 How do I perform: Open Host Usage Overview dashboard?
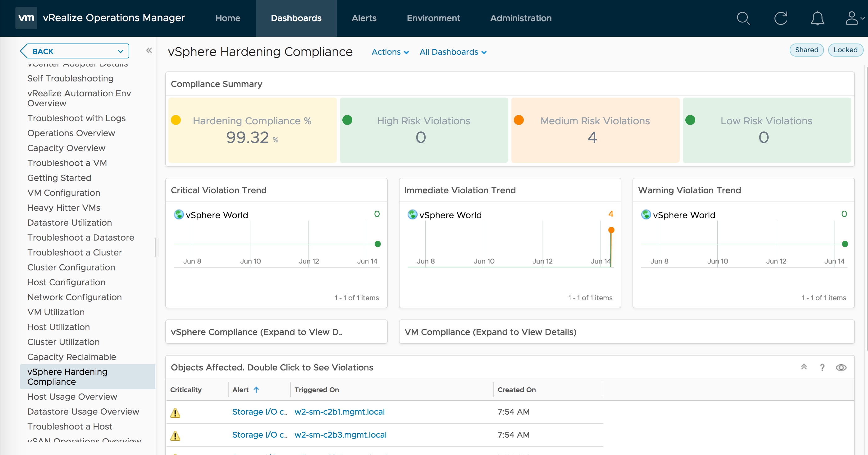coord(72,396)
